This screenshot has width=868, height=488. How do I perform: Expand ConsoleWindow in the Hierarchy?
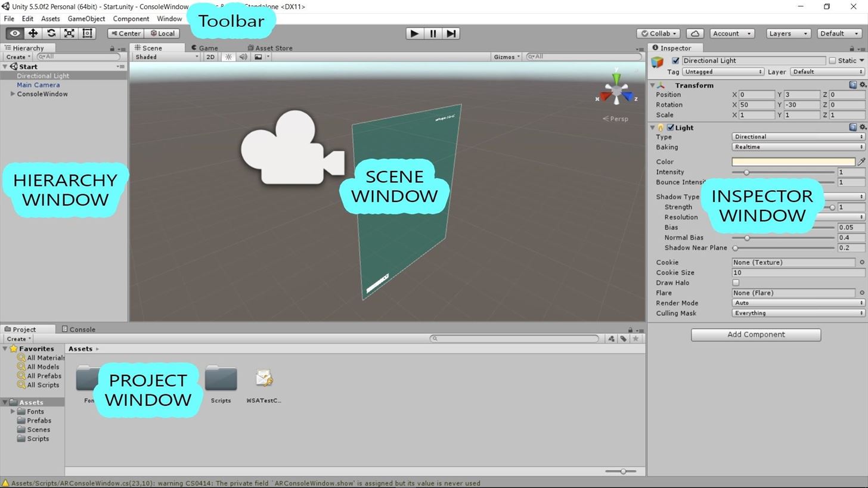coord(13,94)
